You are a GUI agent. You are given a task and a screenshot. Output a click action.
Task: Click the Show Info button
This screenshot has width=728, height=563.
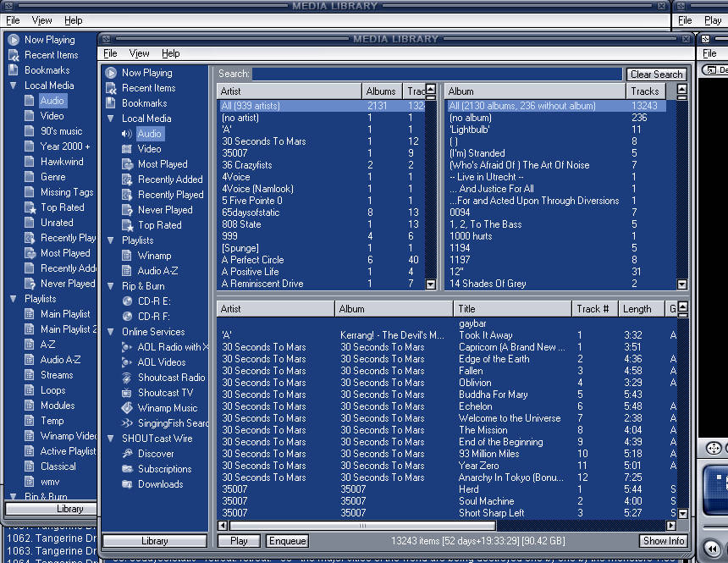click(x=664, y=541)
